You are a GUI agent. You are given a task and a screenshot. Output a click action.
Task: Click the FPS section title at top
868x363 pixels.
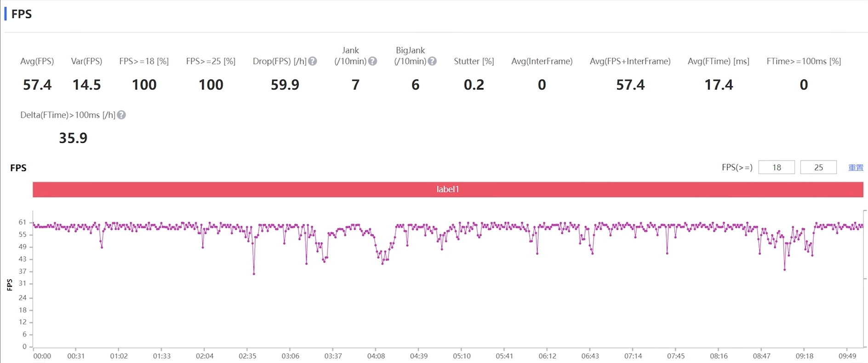21,14
